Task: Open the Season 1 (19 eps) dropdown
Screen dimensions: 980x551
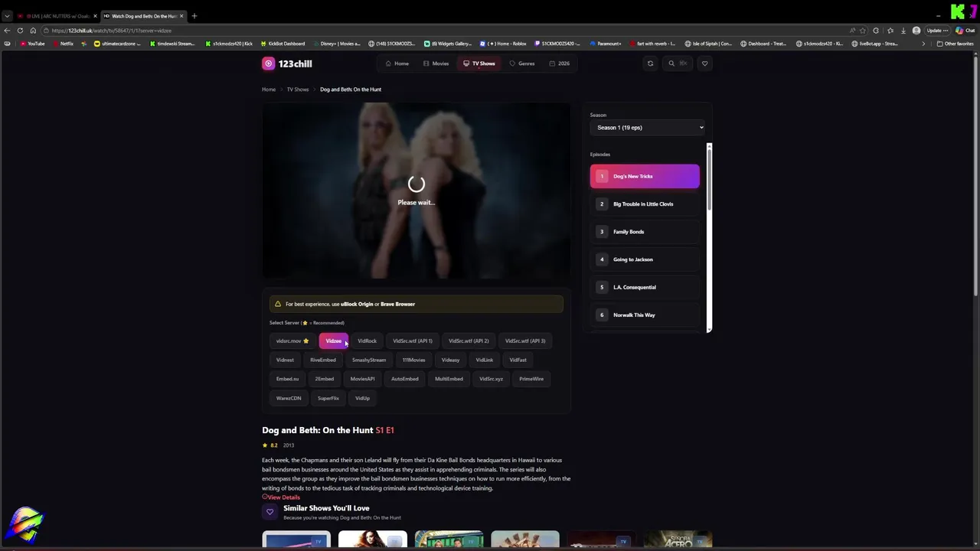Action: [x=648, y=128]
